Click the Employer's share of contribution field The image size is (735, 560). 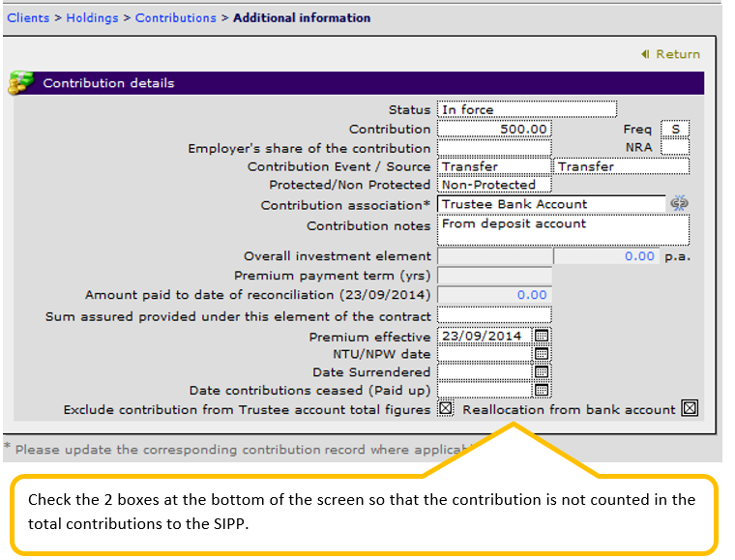[x=494, y=148]
